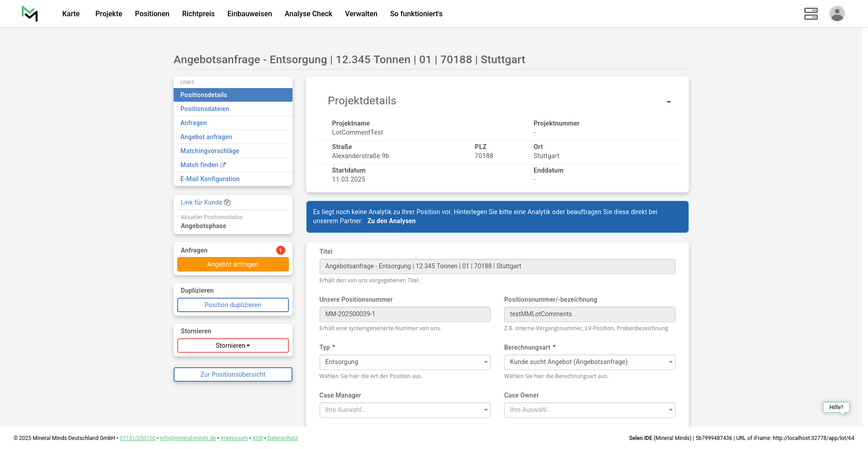Click the Position duplizieren button
The width and height of the screenshot is (868, 449).
[233, 305]
